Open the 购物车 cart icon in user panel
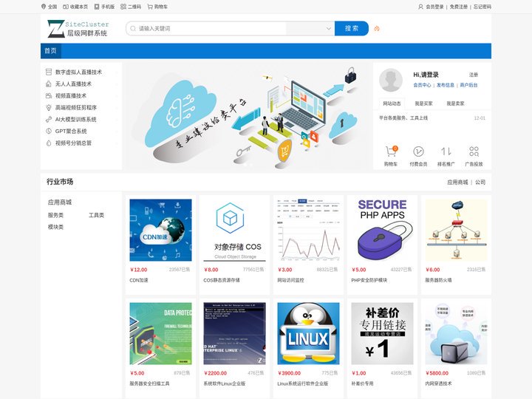The width and height of the screenshot is (532, 399). (x=391, y=151)
